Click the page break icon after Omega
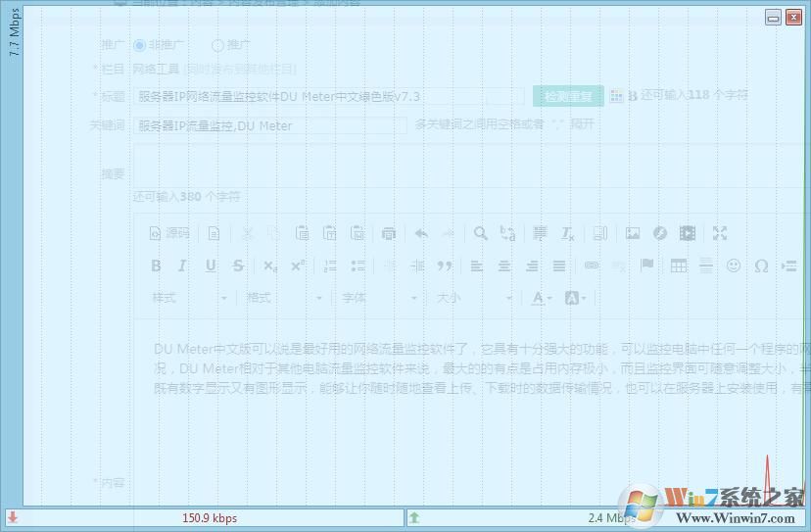This screenshot has width=811, height=532. (788, 266)
